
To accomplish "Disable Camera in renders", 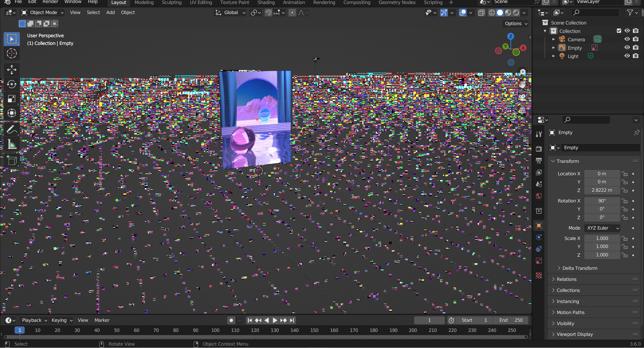I will (636, 39).
